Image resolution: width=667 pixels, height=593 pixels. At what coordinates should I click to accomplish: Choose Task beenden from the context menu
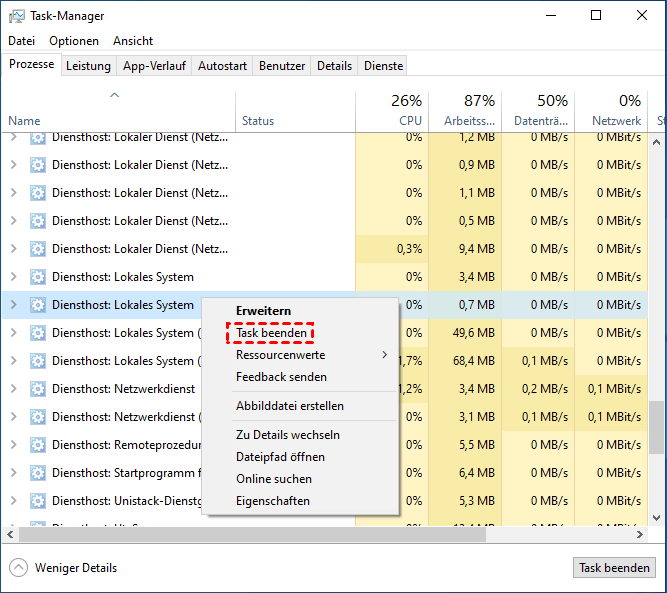271,333
